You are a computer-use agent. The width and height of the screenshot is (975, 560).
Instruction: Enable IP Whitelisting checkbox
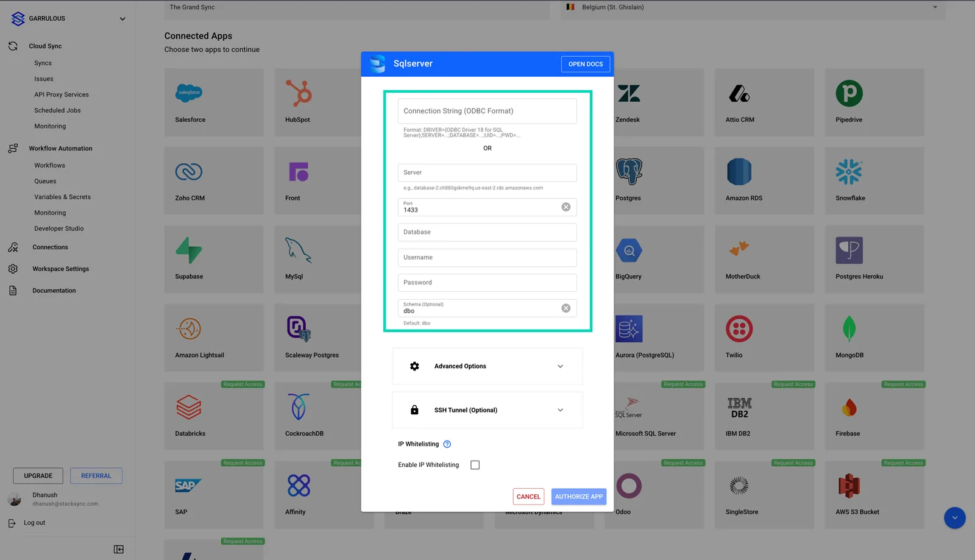pos(475,465)
